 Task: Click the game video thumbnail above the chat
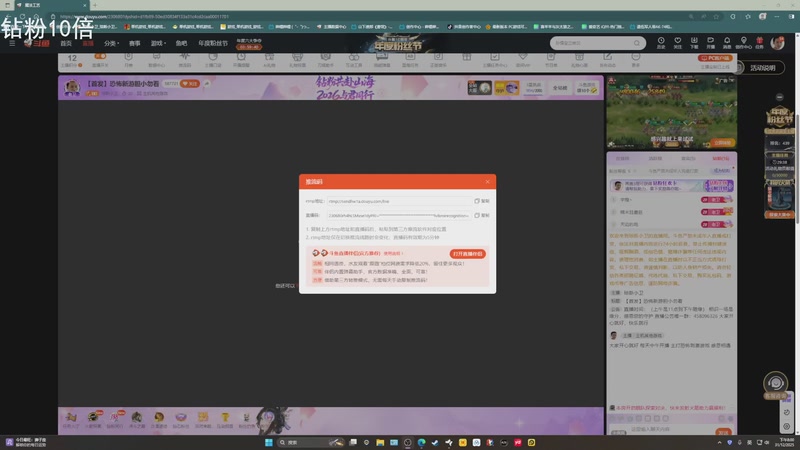(671, 112)
